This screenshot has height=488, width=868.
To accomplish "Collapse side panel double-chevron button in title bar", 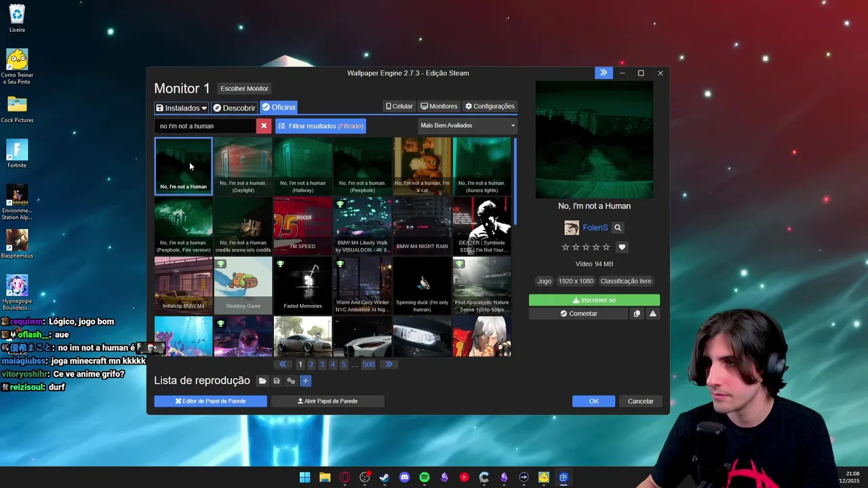I will [x=604, y=73].
